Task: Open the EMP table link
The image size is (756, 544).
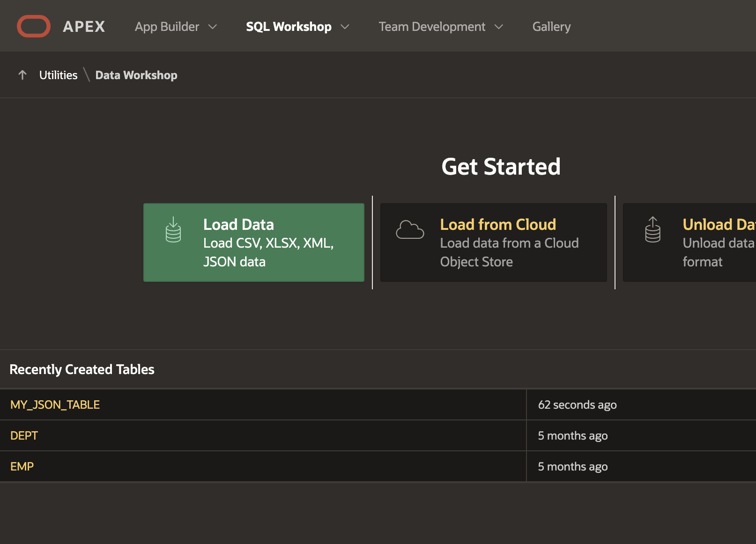Action: pyautogui.click(x=22, y=466)
